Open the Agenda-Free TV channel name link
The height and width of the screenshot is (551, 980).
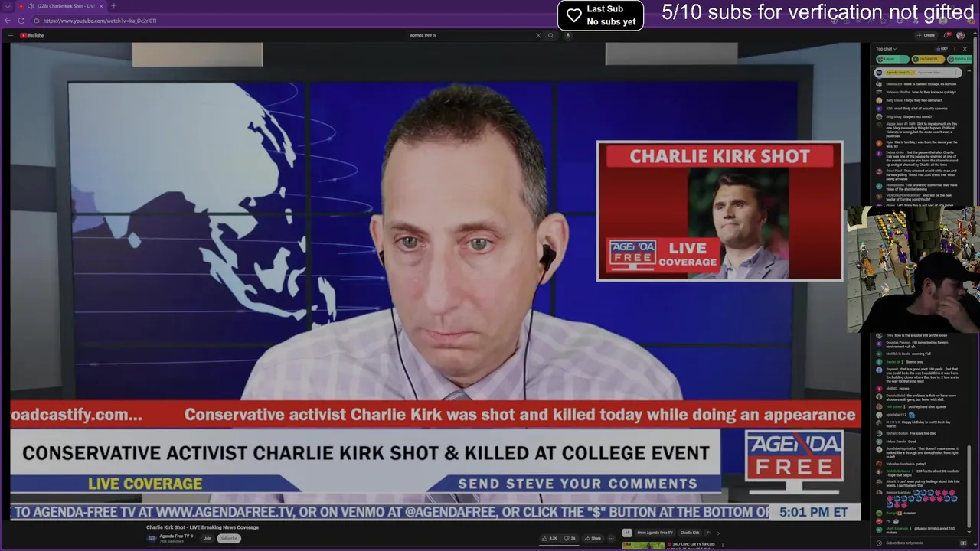point(173,536)
